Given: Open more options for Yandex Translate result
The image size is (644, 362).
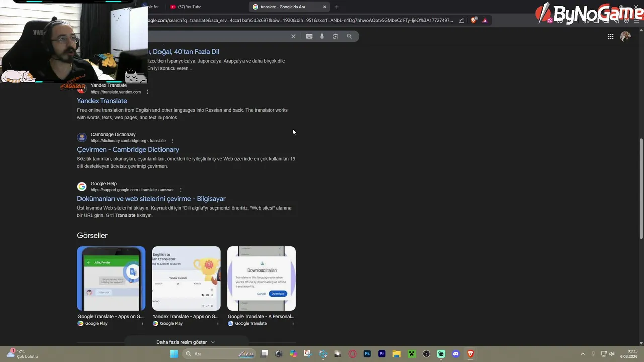Looking at the screenshot, I should coord(147,92).
